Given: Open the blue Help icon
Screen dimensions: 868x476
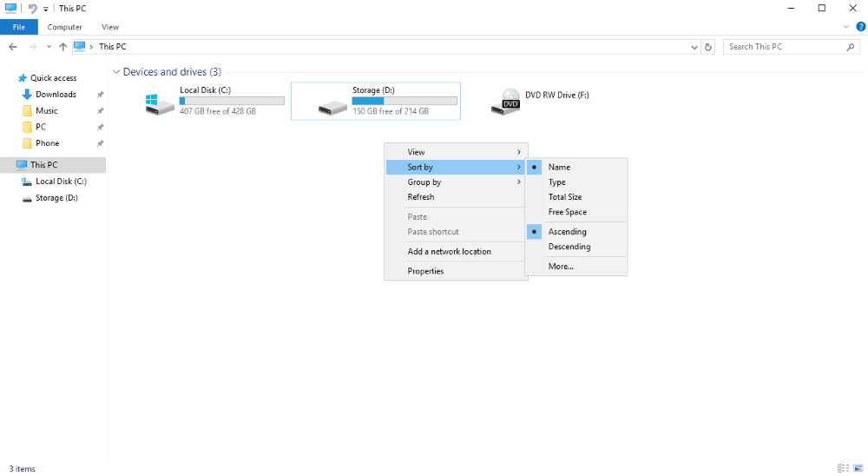Looking at the screenshot, I should [861, 27].
